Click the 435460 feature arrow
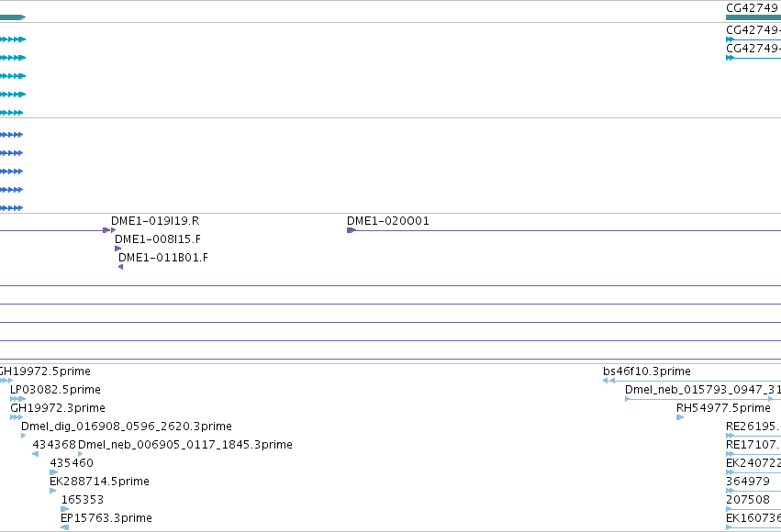The height and width of the screenshot is (532, 781). pos(54,472)
